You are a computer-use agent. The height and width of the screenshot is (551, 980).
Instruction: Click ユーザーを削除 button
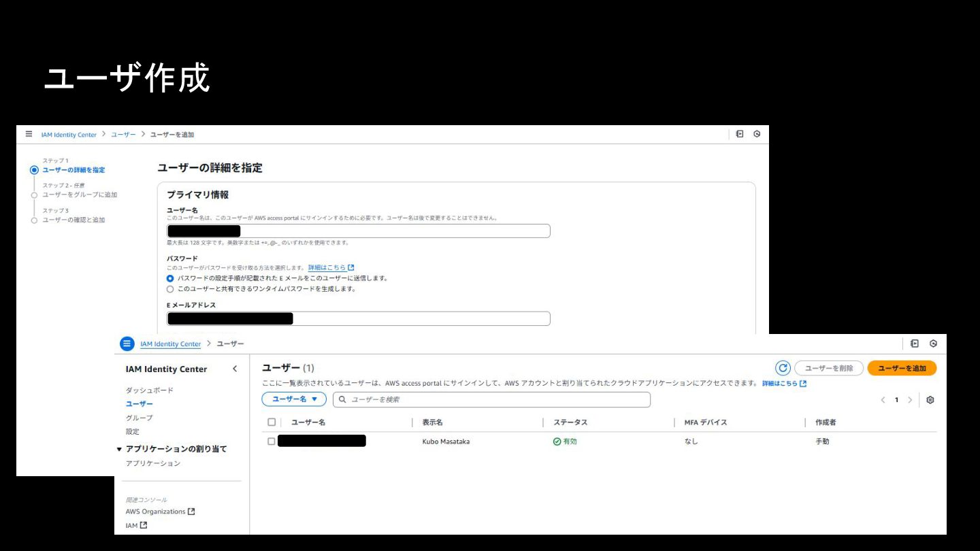point(828,368)
